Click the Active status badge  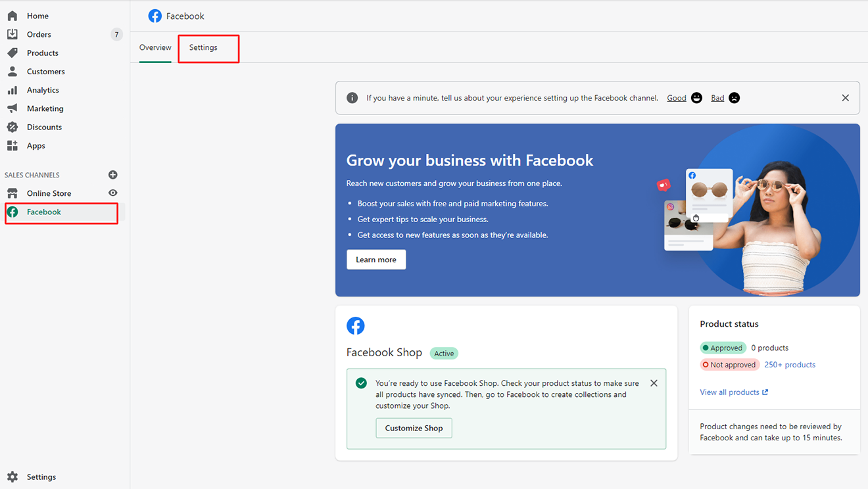[x=444, y=354]
